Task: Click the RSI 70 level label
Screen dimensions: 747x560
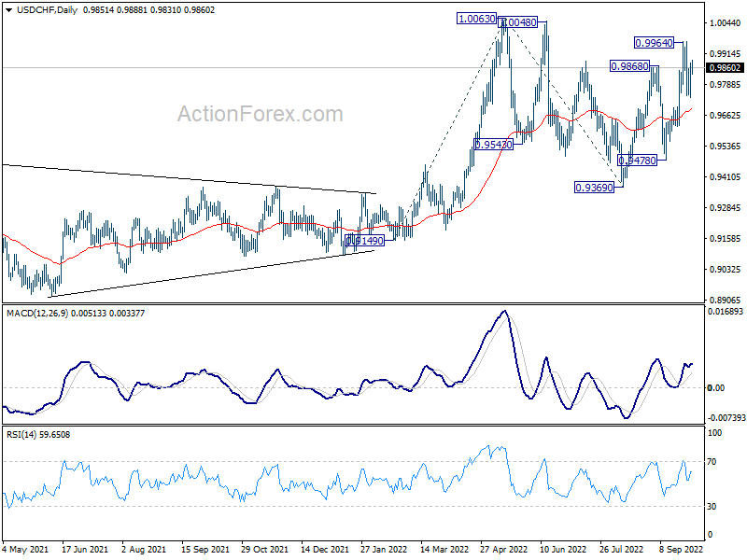Action: tap(712, 461)
